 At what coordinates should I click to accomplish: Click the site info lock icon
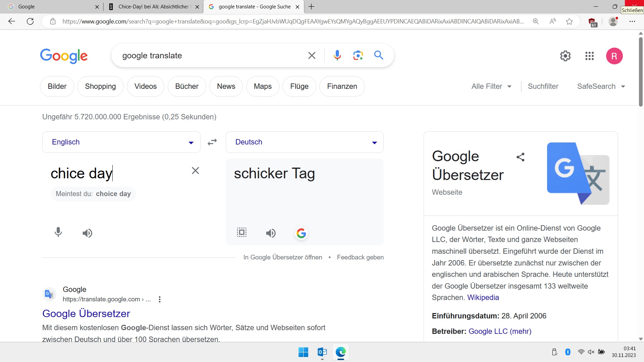(x=53, y=21)
